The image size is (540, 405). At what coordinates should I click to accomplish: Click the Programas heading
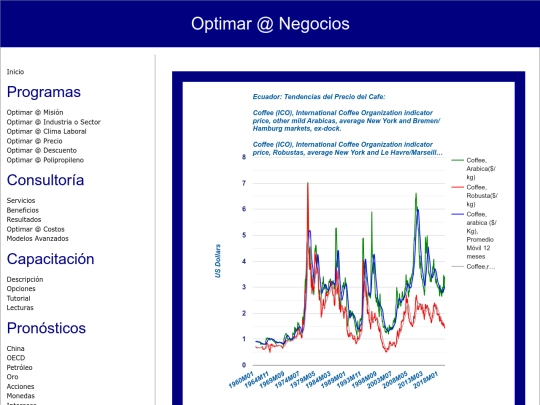coord(44,92)
